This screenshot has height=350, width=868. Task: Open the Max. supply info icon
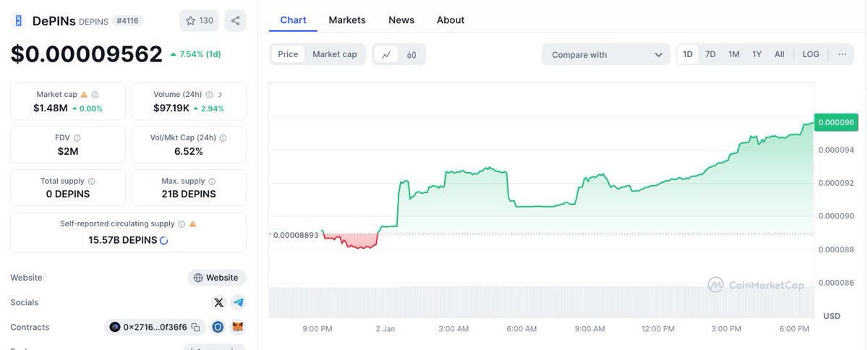click(x=213, y=182)
